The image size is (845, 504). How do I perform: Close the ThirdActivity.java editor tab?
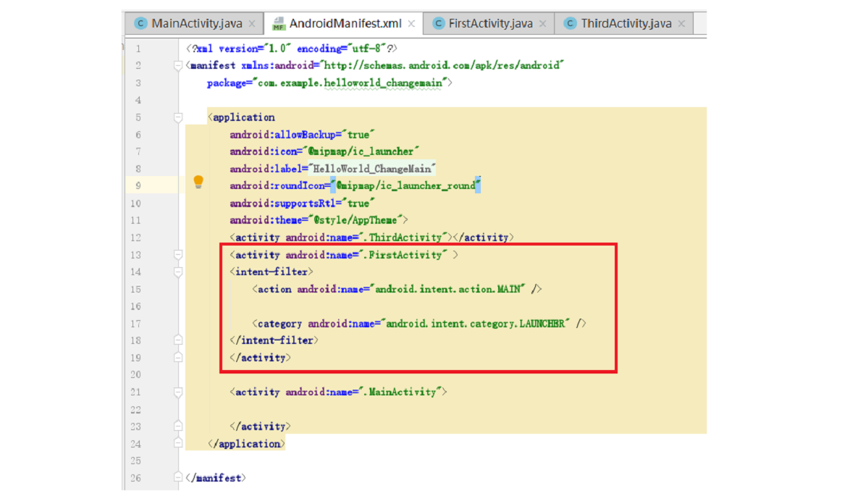click(x=681, y=22)
